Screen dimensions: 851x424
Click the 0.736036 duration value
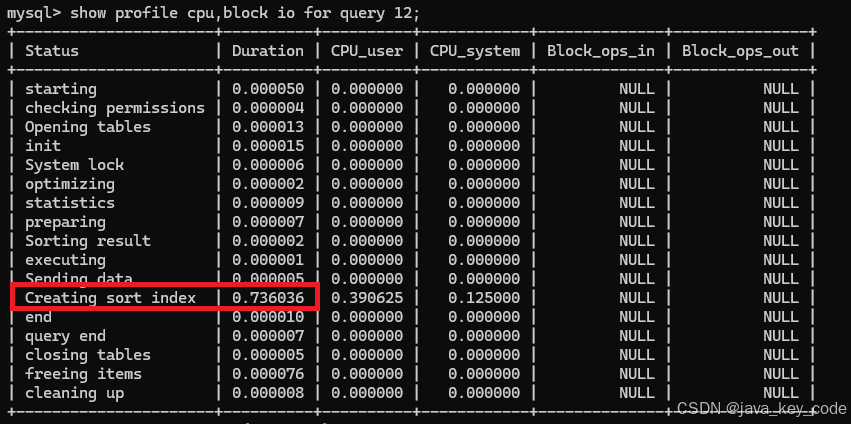click(267, 298)
